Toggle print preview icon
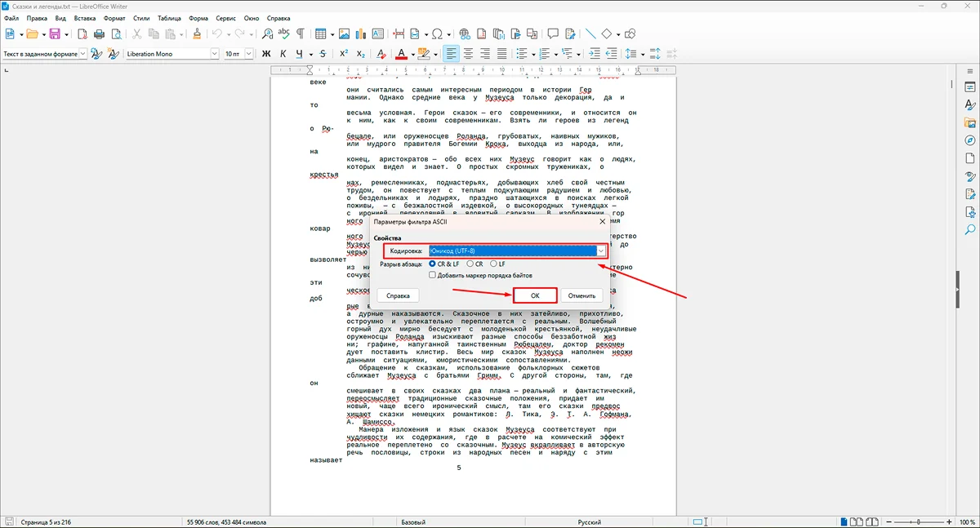 [116, 34]
